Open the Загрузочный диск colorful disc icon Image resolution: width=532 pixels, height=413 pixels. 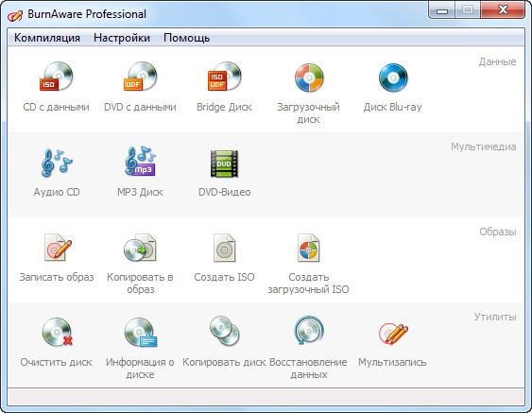pyautogui.click(x=309, y=77)
